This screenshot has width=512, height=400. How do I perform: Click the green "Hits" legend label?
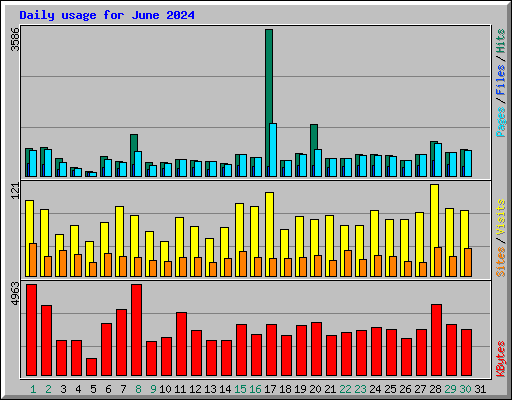click(501, 41)
